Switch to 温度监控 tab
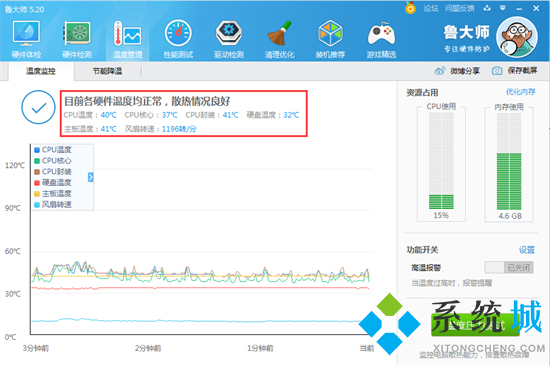Image resolution: width=550 pixels, height=366 pixels. click(41, 71)
